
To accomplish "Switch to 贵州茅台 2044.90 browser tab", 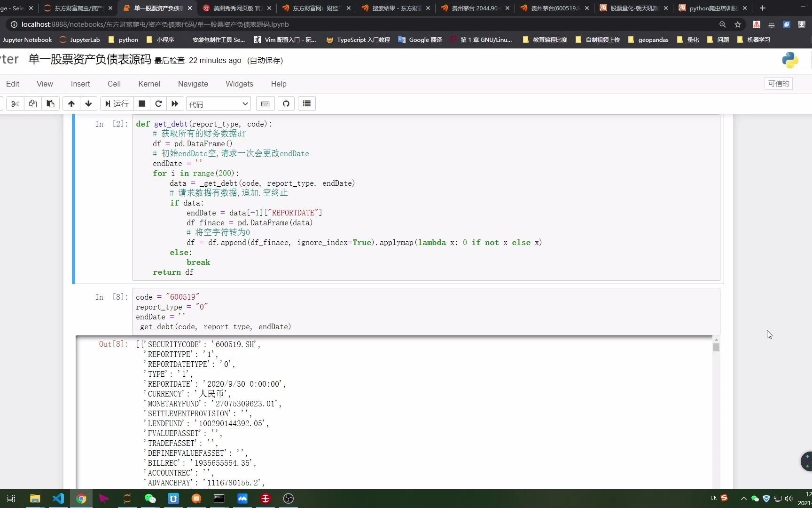I will 476,8.
